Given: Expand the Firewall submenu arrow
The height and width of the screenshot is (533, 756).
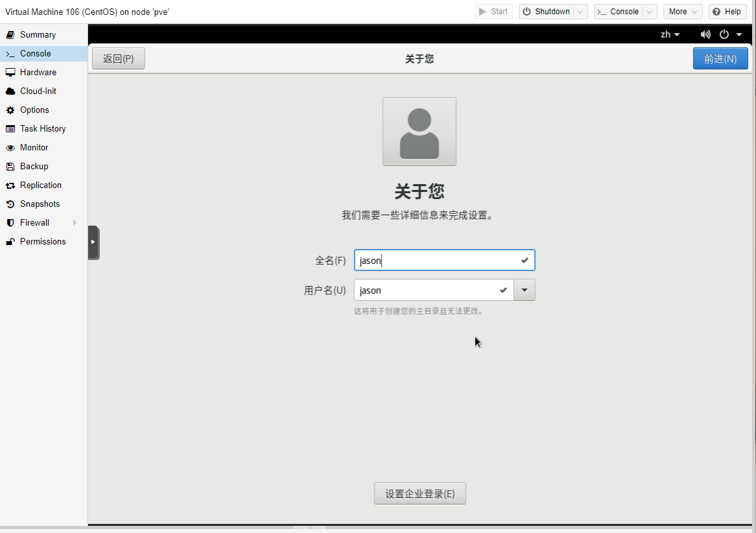Looking at the screenshot, I should pos(75,223).
